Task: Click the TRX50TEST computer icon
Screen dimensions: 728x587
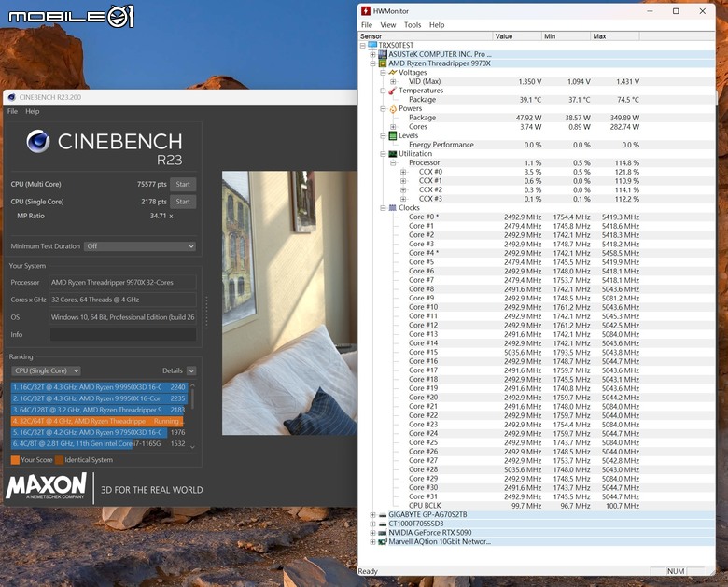Action: (x=371, y=45)
